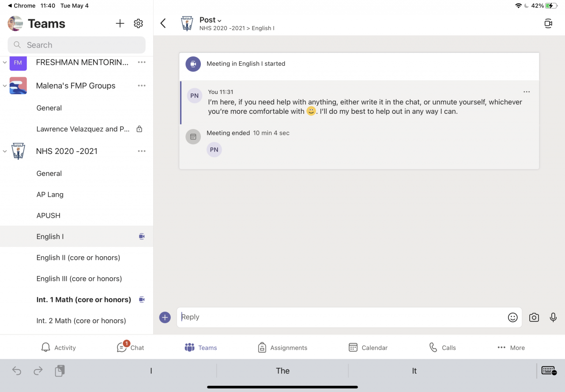Return to Chrome via the back link

click(x=22, y=6)
